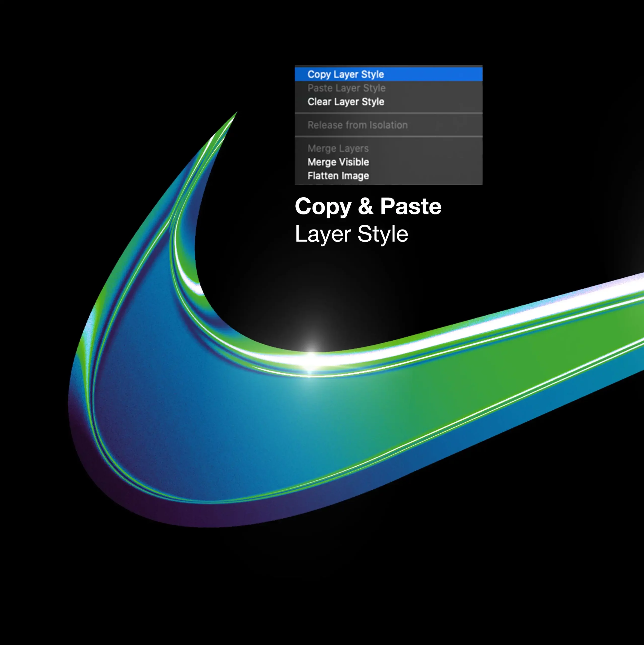Choose Merge Layers in the menu
The image size is (644, 645).
388,148
